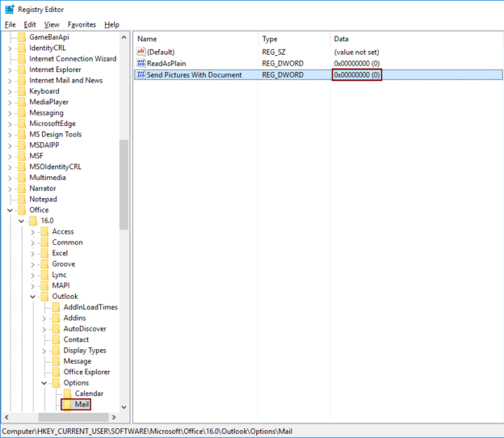Click the GameBarApi folder icon
This screenshot has height=438, width=504.
coord(22,37)
